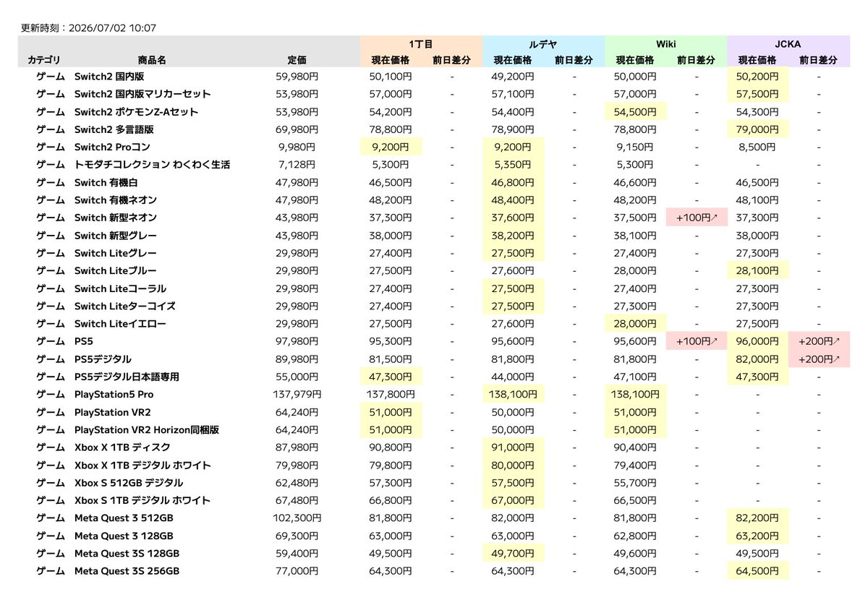Image resolution: width=868 pixels, height=613 pixels.
Task: Click product name Switch 有機ネオン
Action: (x=115, y=200)
